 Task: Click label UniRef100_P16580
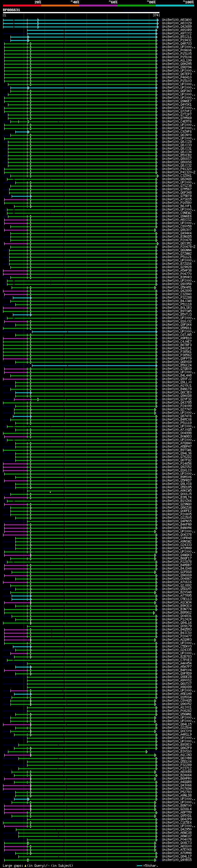pos(177,203)
